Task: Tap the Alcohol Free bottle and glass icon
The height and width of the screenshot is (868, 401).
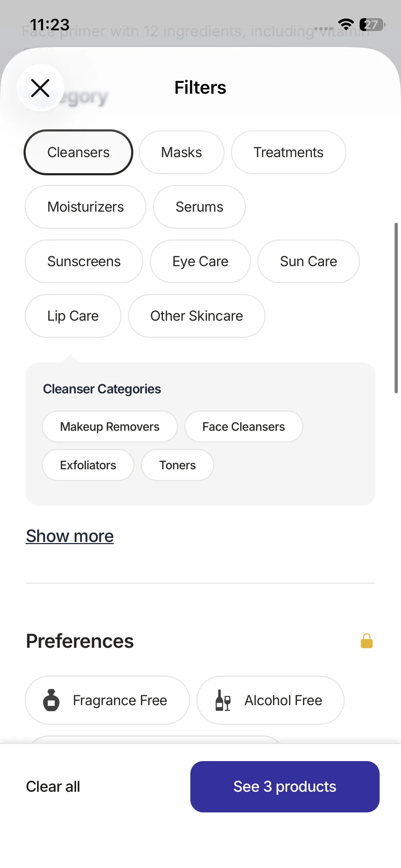Action: [223, 700]
